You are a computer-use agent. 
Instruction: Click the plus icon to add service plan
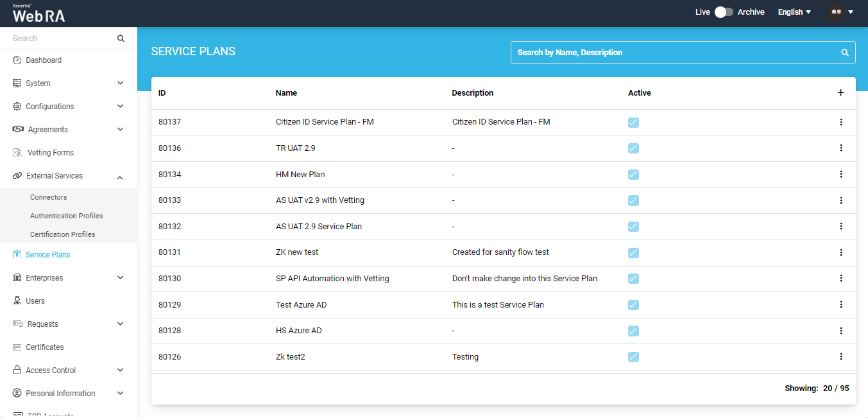(840, 93)
